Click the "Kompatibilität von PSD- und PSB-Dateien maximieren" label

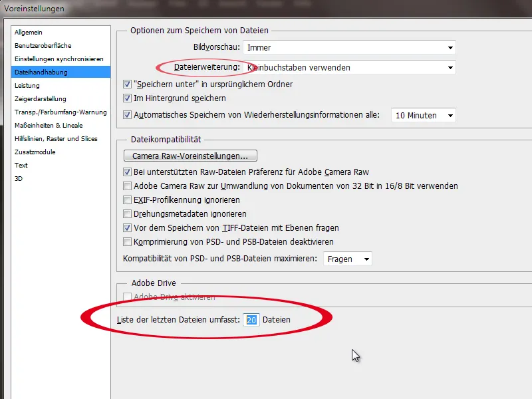click(x=220, y=259)
